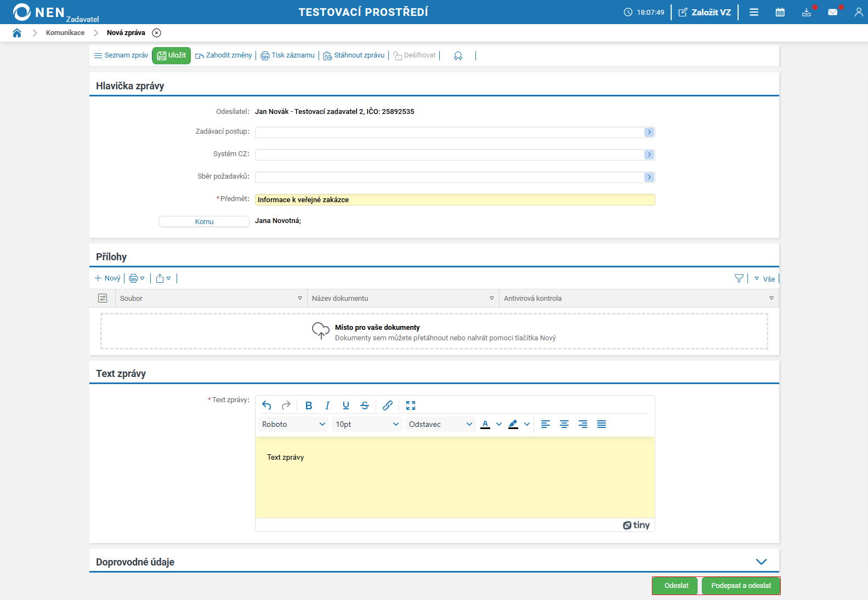Click the Předmět subject input field
The height and width of the screenshot is (600, 868).
[x=455, y=200]
